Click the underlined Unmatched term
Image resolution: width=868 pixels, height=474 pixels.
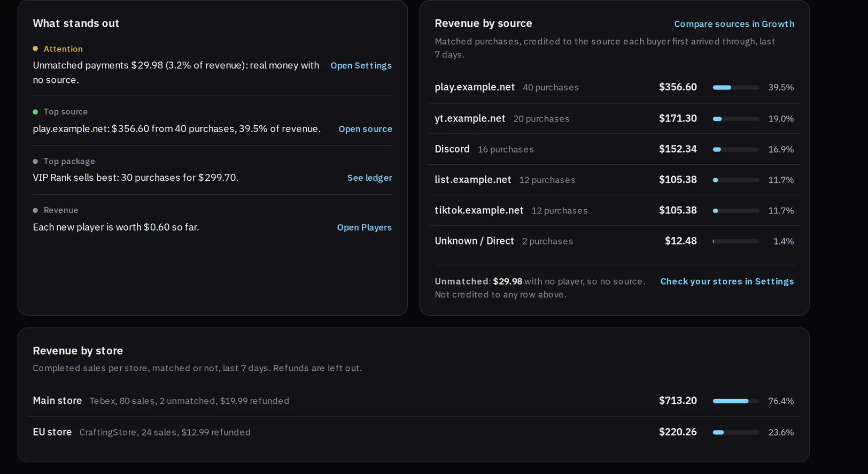pos(461,281)
